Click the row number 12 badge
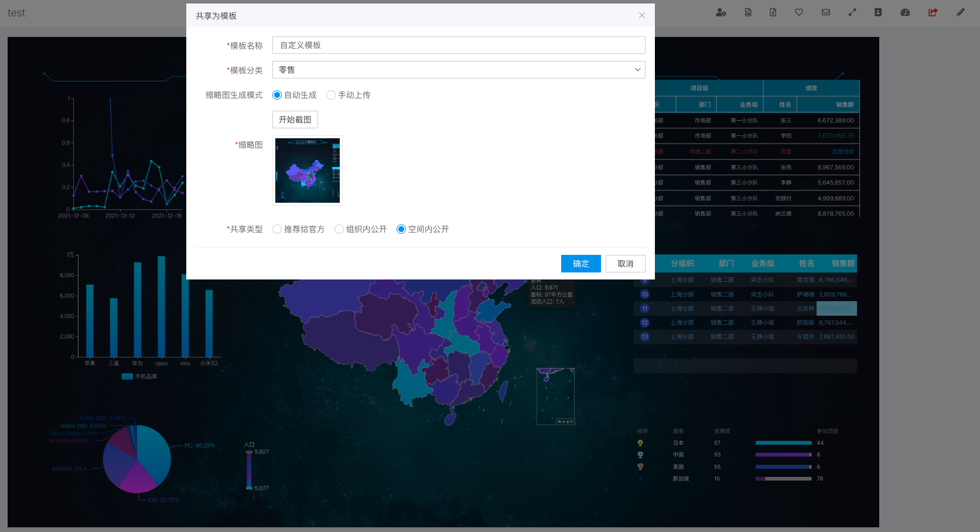The image size is (980, 532). [645, 322]
